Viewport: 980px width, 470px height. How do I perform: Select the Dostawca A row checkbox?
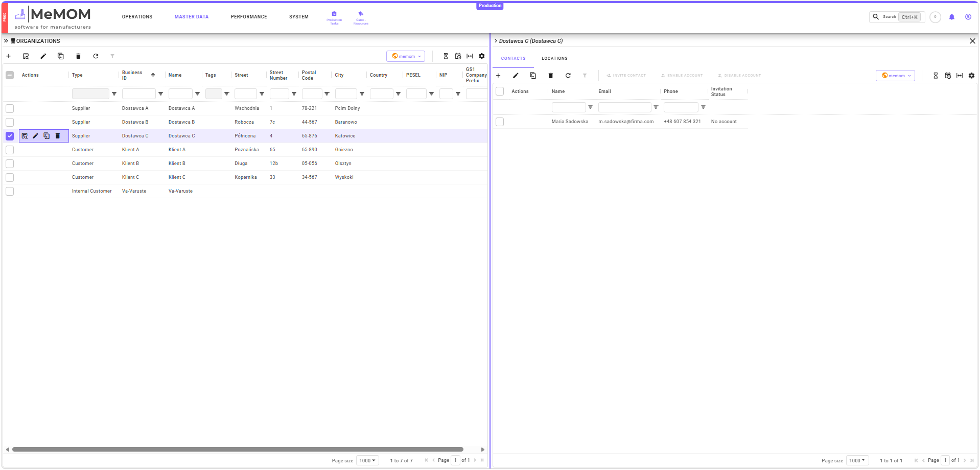pyautogui.click(x=10, y=108)
